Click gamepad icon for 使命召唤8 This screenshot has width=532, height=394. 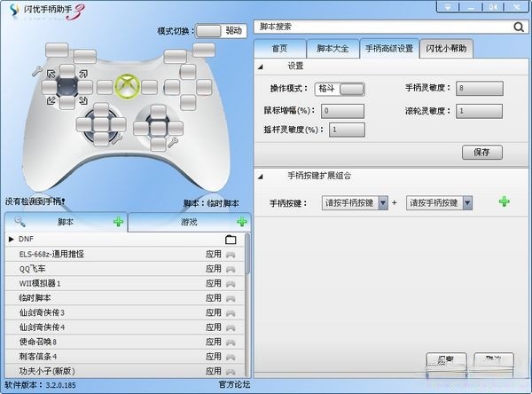click(231, 342)
